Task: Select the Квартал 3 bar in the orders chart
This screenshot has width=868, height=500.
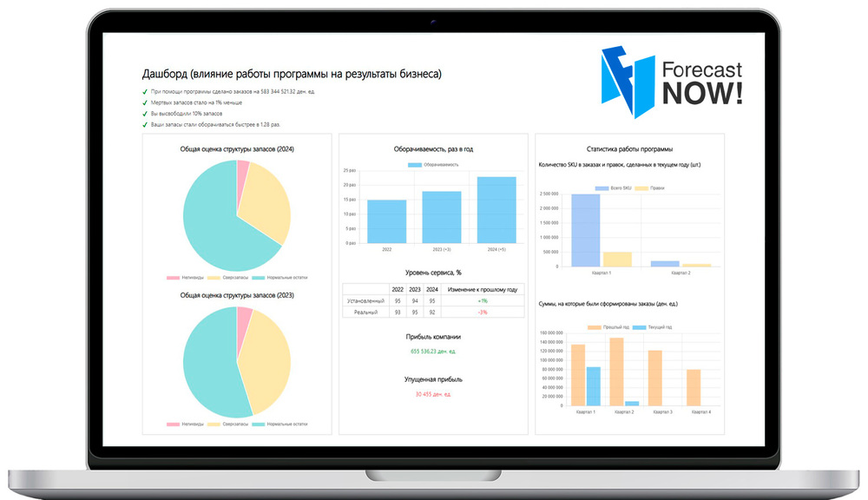Action: tap(655, 378)
